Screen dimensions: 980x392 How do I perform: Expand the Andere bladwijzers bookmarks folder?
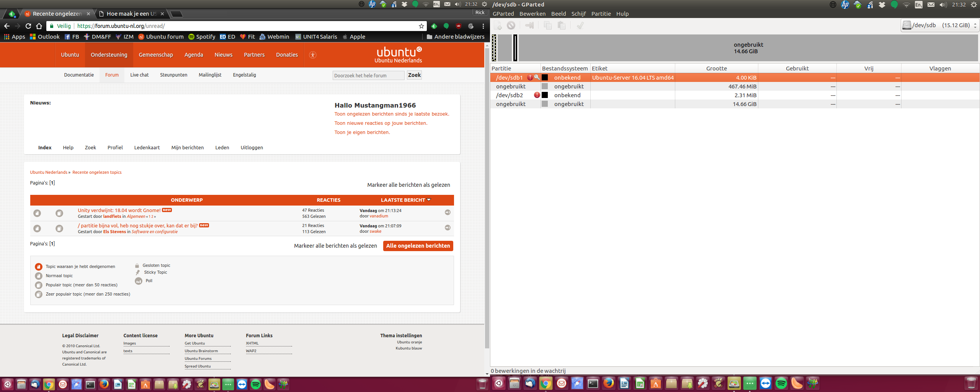[455, 37]
